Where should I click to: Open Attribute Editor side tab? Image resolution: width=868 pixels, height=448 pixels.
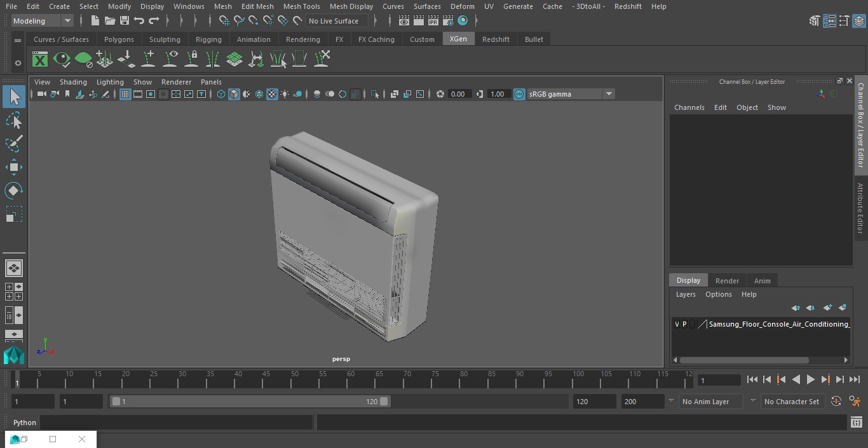click(860, 208)
